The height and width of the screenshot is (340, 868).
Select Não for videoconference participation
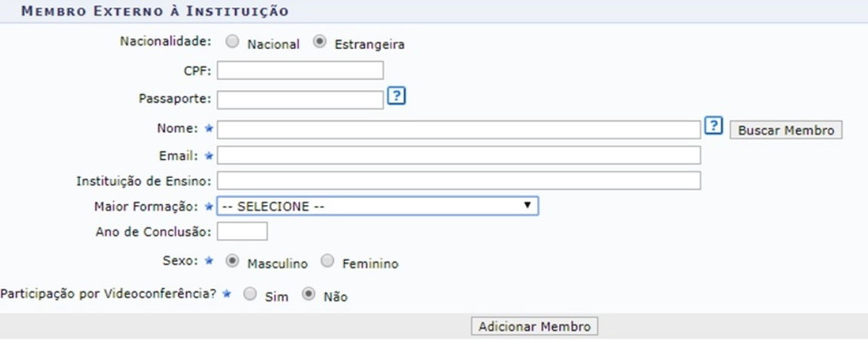(308, 296)
